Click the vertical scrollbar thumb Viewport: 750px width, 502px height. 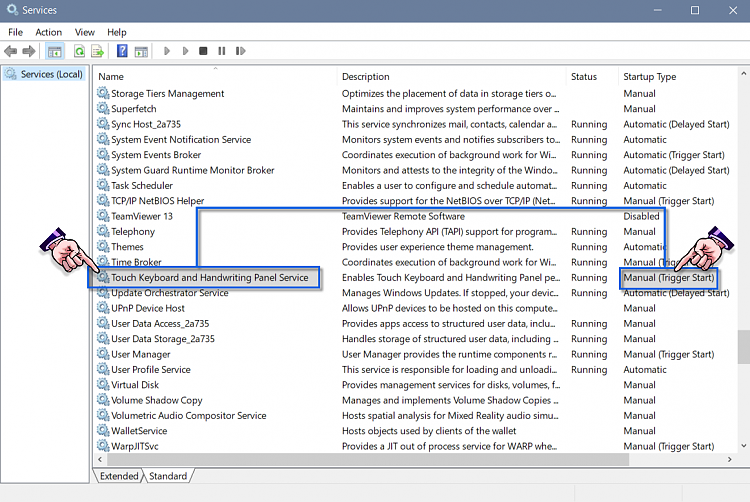tap(743, 347)
